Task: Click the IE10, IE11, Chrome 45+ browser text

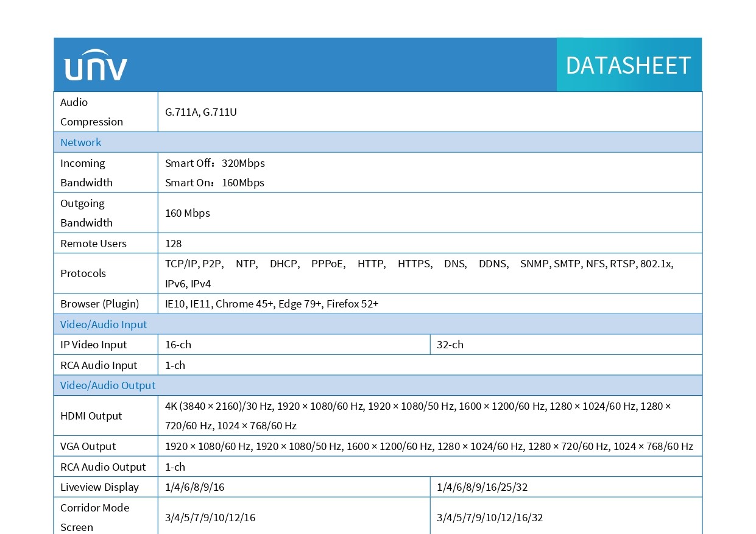Action: point(219,304)
